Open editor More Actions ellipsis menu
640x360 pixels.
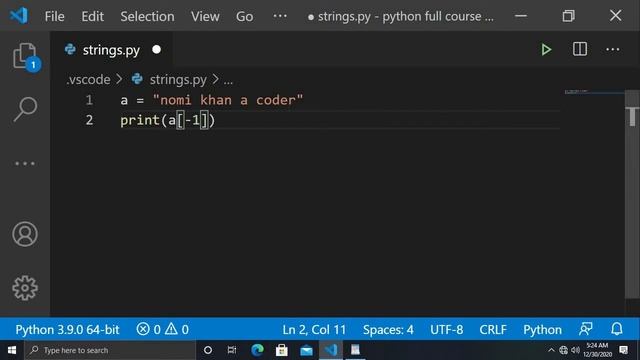(612, 49)
